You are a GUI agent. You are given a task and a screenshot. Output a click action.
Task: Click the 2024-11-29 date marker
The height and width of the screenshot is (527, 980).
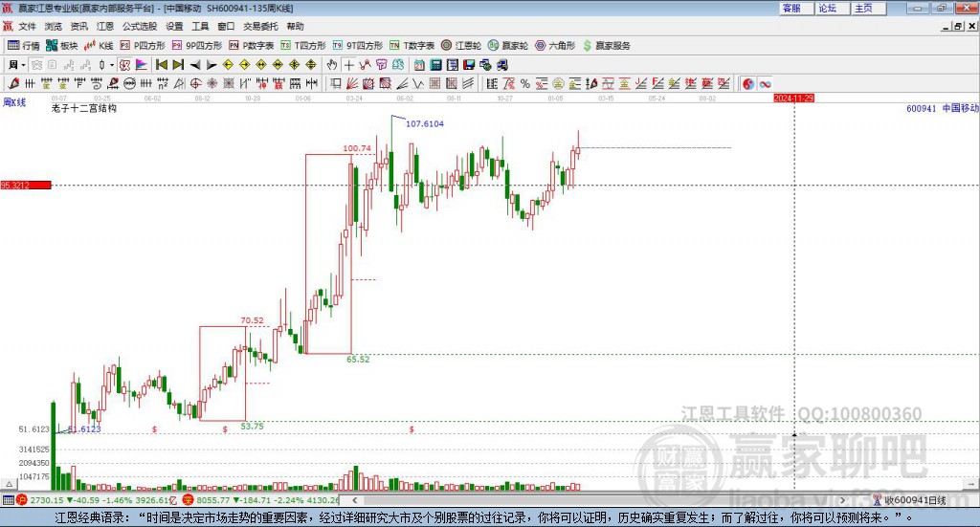coord(793,98)
